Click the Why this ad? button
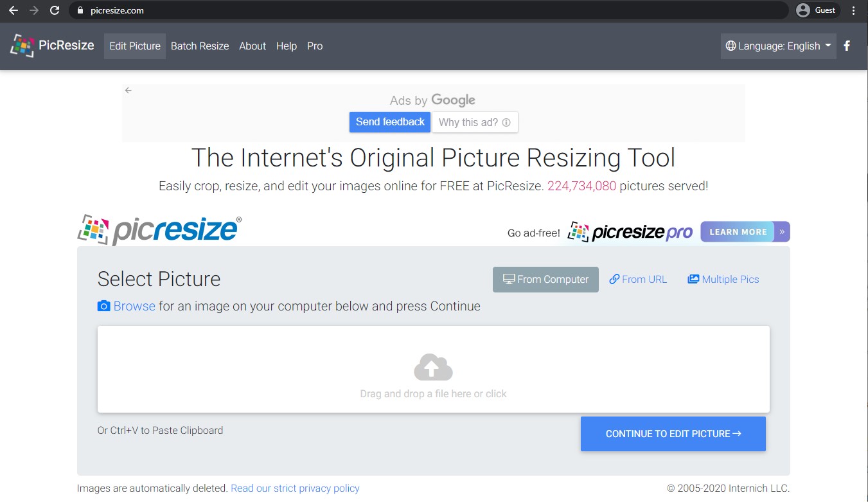 pos(475,122)
